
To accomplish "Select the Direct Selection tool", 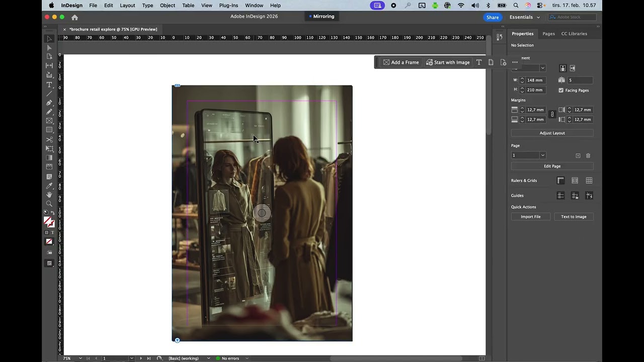I will pyautogui.click(x=49, y=48).
